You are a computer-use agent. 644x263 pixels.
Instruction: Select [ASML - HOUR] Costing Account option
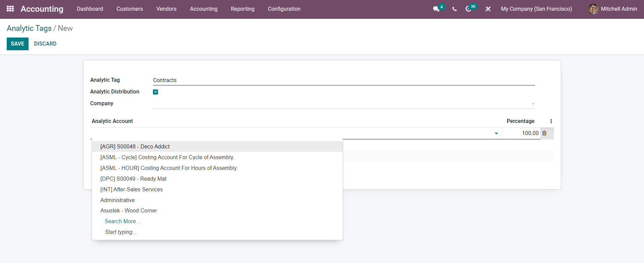[x=217, y=168]
